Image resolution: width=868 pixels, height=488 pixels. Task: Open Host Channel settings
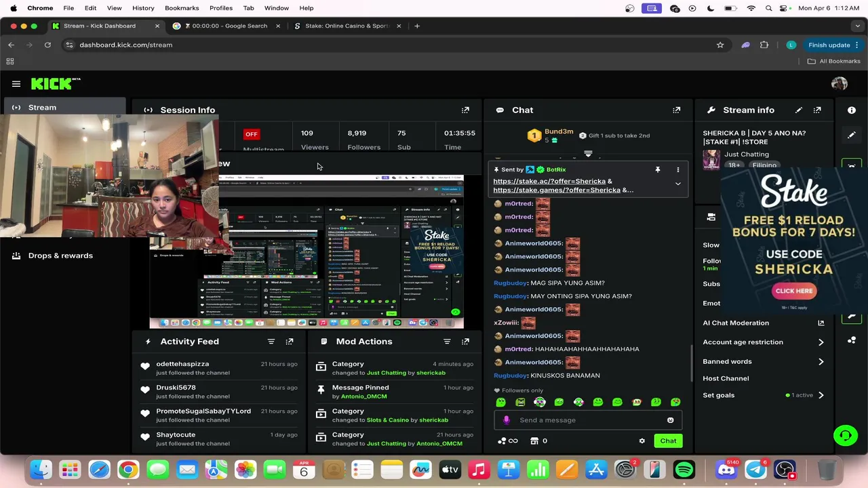click(x=726, y=378)
